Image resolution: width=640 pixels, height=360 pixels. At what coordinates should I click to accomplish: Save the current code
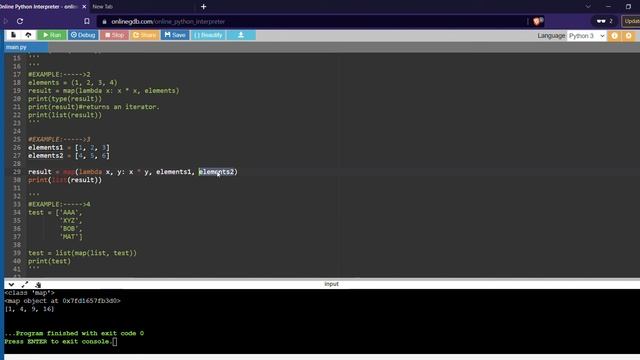[175, 35]
